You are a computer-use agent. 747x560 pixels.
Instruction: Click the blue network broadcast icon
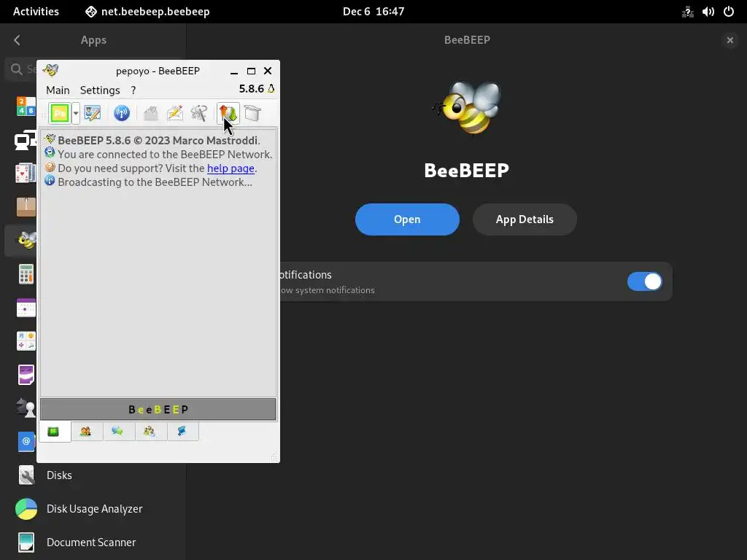pyautogui.click(x=122, y=113)
